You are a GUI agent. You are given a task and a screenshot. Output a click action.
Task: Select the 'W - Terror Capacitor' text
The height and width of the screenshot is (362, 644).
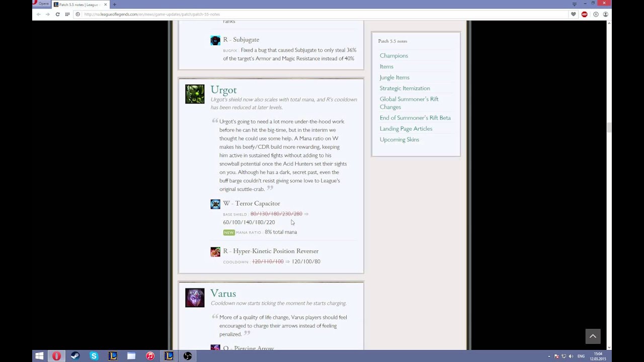coord(252,203)
